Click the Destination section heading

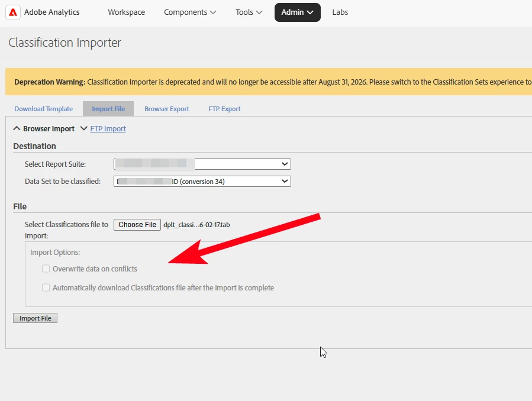coord(34,146)
